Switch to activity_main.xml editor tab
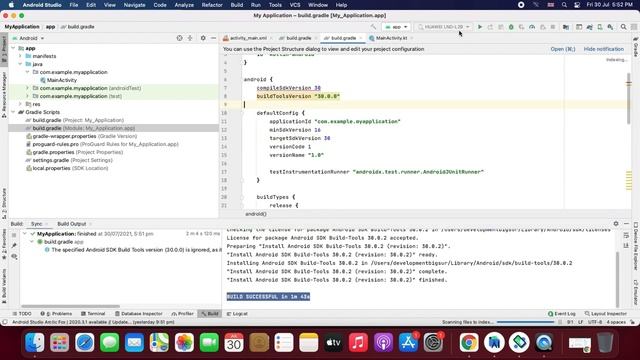The height and width of the screenshot is (360, 640). [x=248, y=38]
